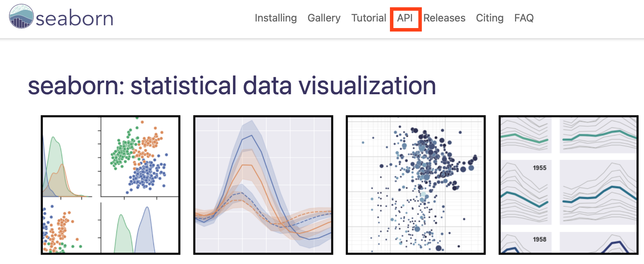This screenshot has width=644, height=264.
Task: Click the 'seaborn: statistical data visualization' heading
Action: pyautogui.click(x=232, y=86)
